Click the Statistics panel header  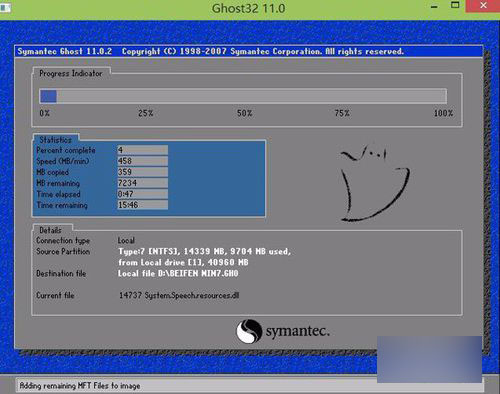[x=56, y=140]
